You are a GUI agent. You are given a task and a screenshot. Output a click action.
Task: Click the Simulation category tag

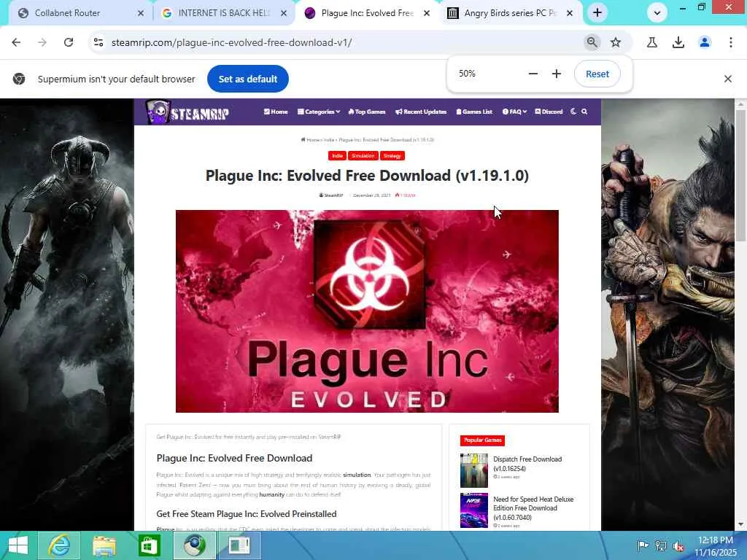click(363, 156)
